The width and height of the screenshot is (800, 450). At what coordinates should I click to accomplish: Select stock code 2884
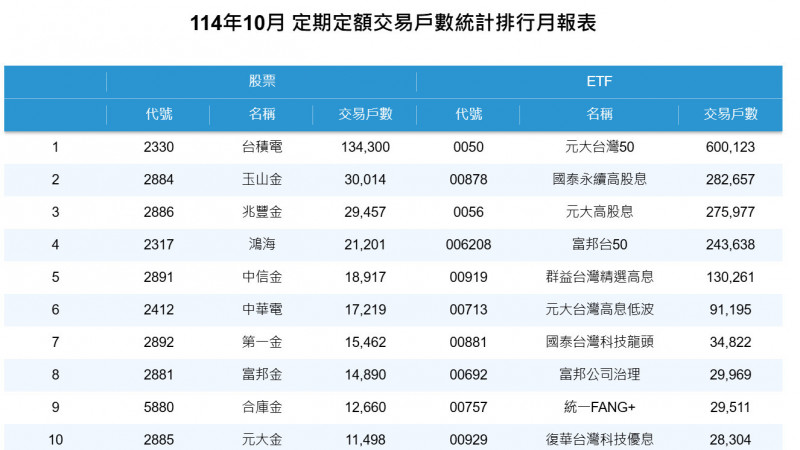(x=159, y=180)
